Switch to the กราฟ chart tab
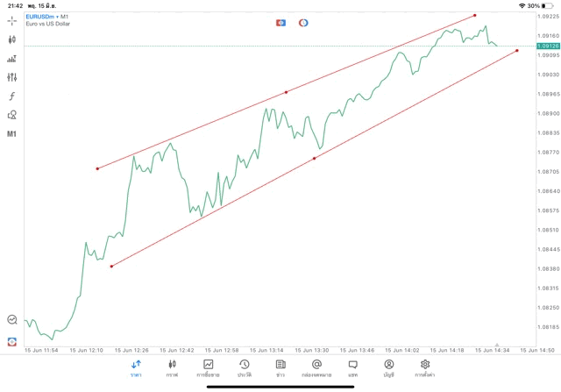Viewport: 561px width, 392px height. [172, 368]
